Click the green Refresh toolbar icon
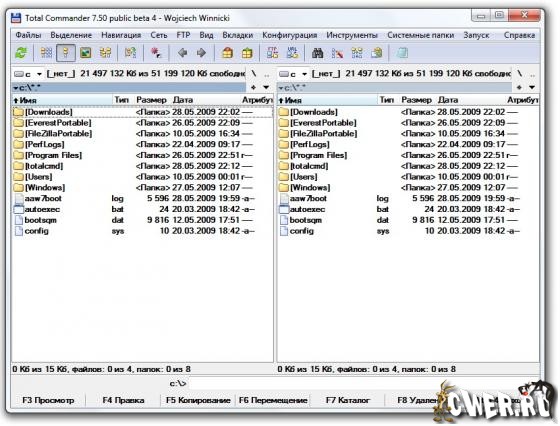This screenshot has height=426, width=560. 21,53
